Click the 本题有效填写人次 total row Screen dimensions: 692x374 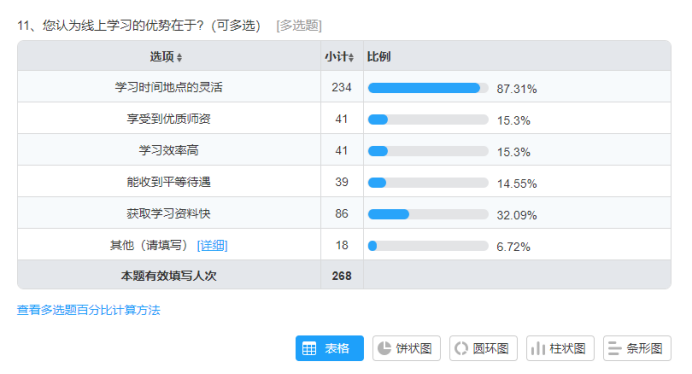(x=344, y=275)
